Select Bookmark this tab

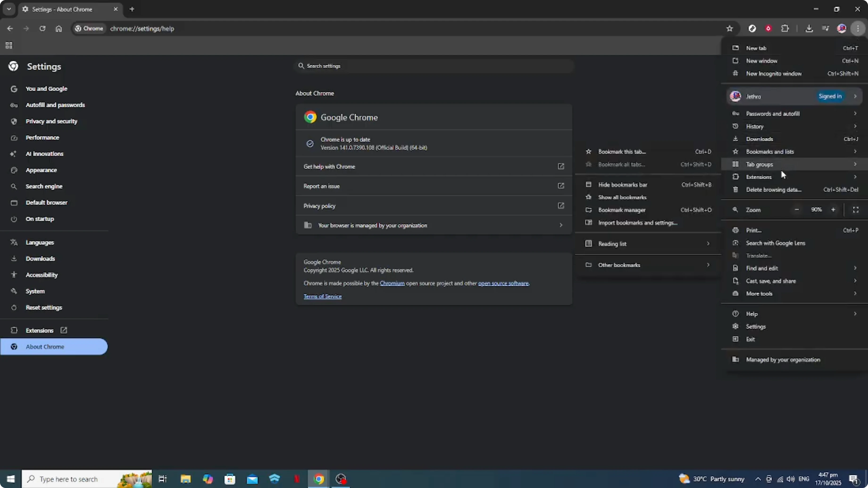click(648, 152)
